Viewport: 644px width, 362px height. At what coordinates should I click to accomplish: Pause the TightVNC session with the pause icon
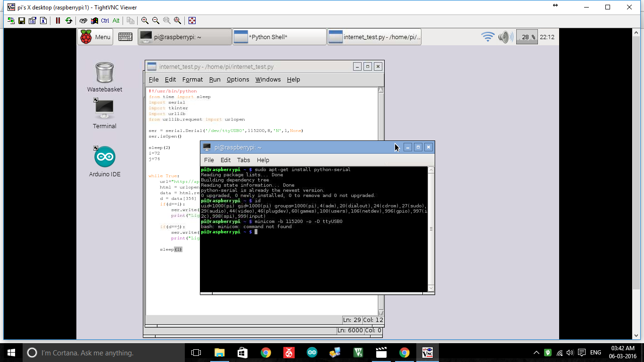58,21
